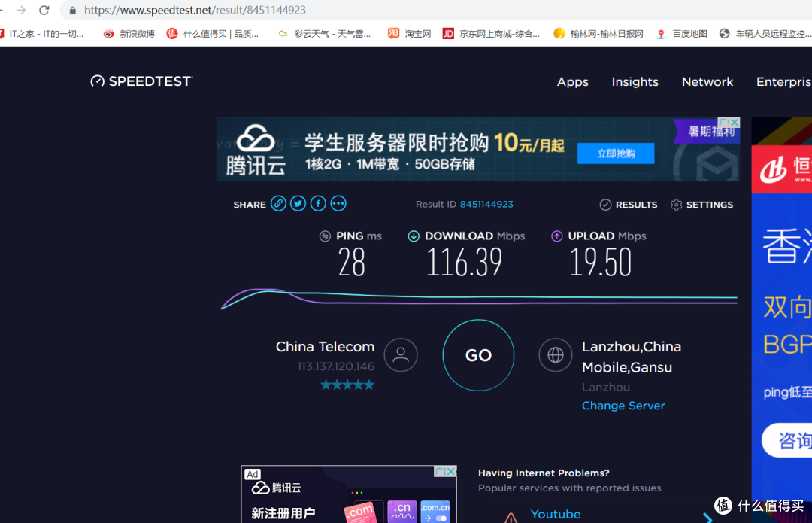The height and width of the screenshot is (523, 812).
Task: Click the SPEEDTEST logo
Action: pos(141,81)
